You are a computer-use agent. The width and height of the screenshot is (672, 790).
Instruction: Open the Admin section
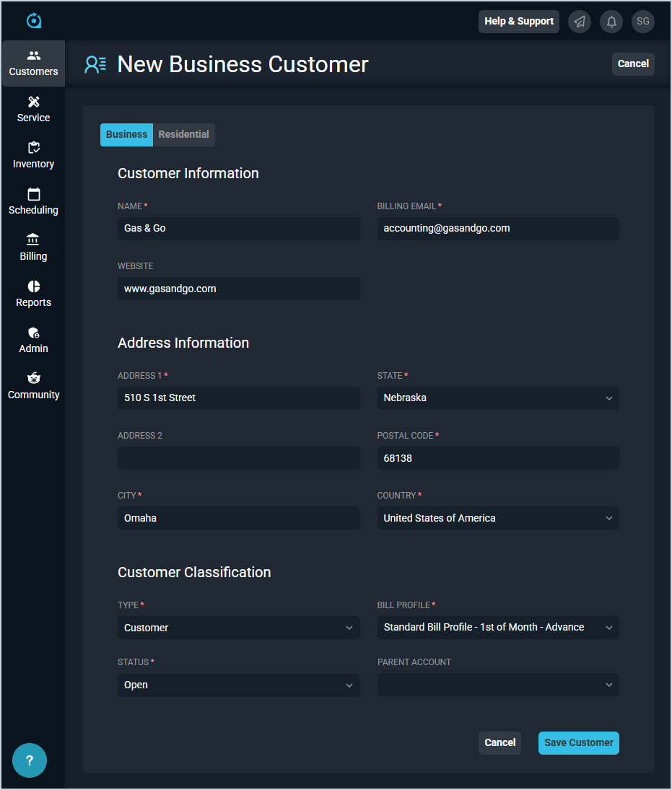(x=33, y=341)
